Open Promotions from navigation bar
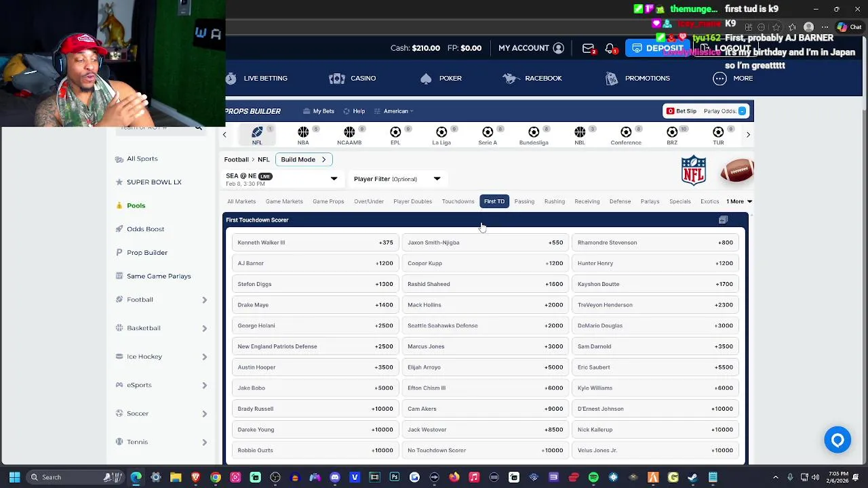The height and width of the screenshot is (488, 868). pos(637,78)
